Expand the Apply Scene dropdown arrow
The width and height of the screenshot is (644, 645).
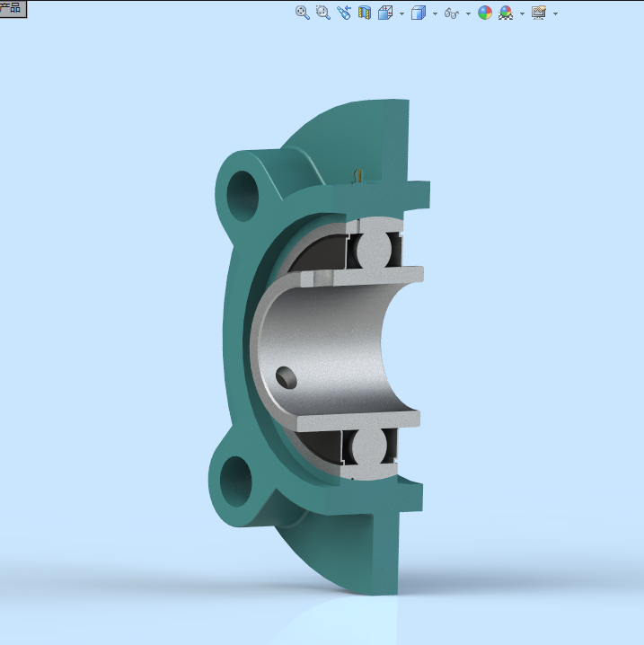522,13
